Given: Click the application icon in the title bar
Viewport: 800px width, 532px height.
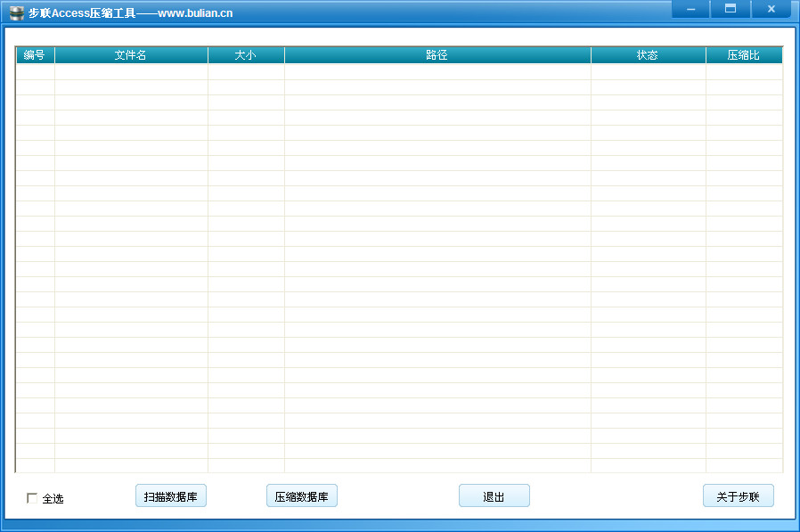Looking at the screenshot, I should [x=16, y=12].
